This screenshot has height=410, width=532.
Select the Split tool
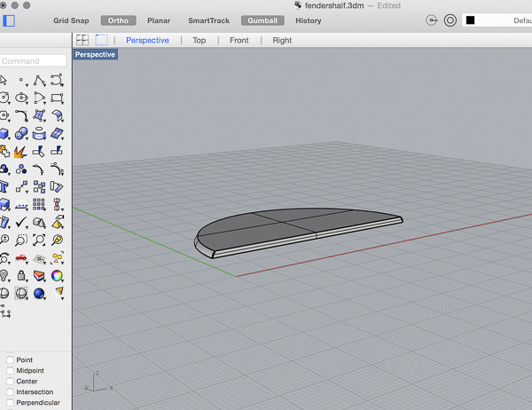tap(57, 151)
